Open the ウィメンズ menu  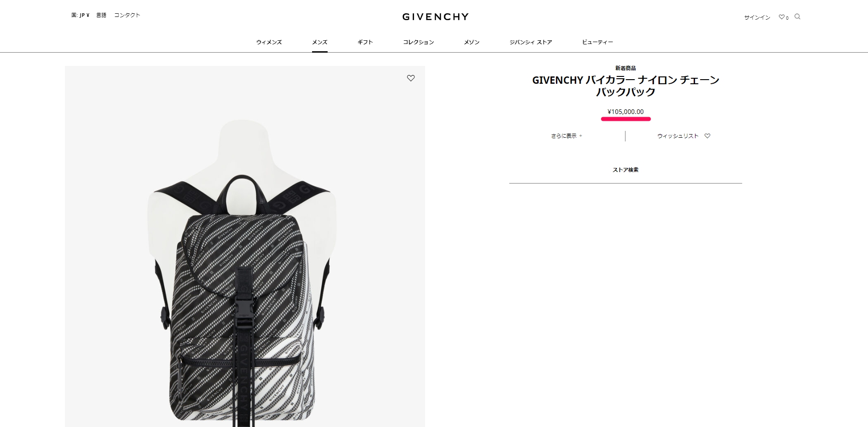tap(269, 42)
